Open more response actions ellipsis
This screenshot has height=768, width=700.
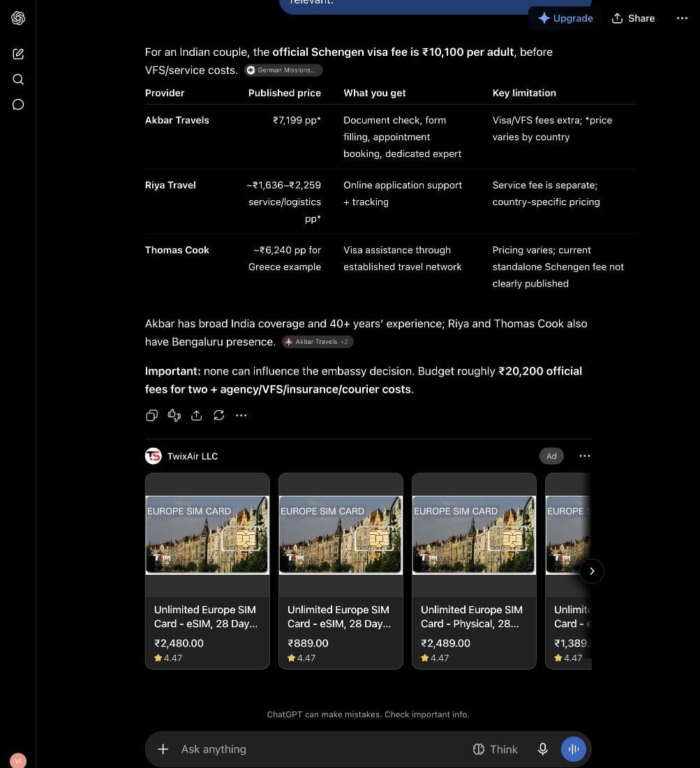241,415
